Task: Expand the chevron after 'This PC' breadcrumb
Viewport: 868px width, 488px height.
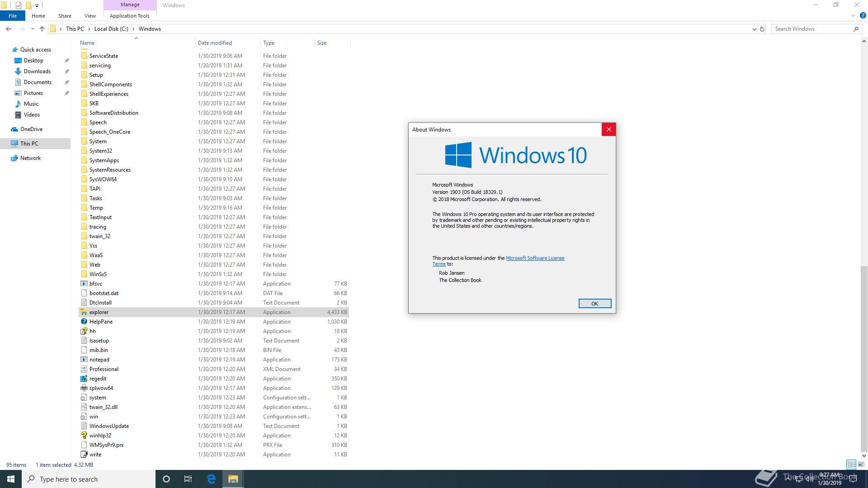Action: click(89, 29)
